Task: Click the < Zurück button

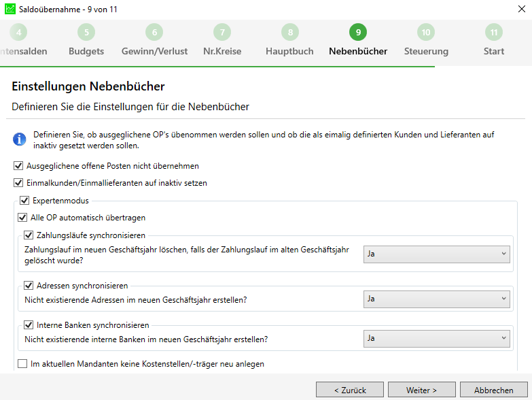Action: pyautogui.click(x=350, y=390)
